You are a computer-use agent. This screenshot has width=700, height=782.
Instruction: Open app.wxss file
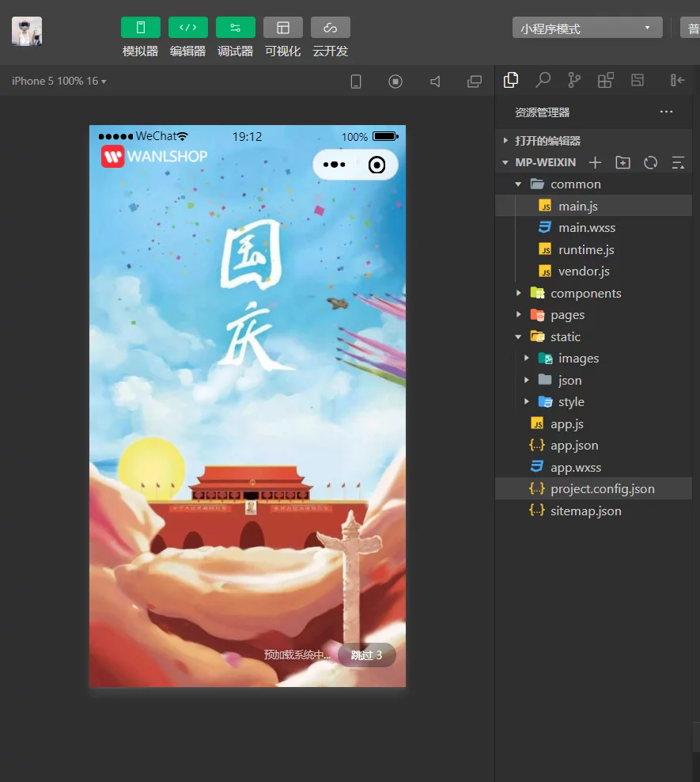pos(594,467)
